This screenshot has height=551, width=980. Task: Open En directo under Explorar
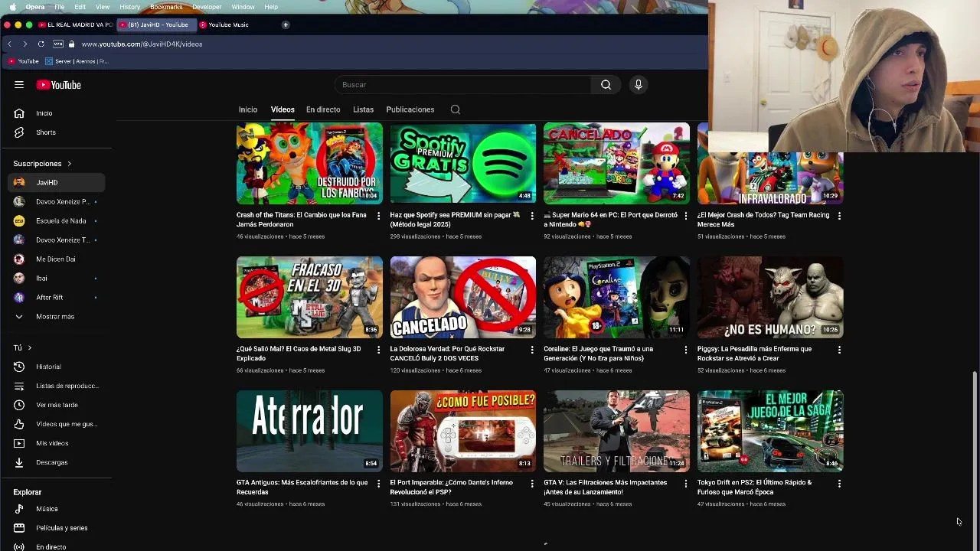click(57, 546)
